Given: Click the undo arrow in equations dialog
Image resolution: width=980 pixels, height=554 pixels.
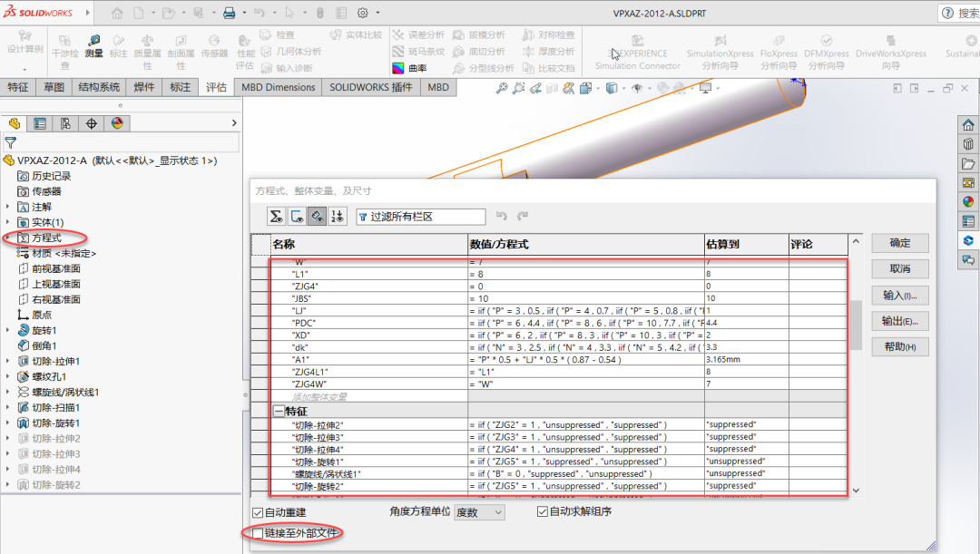Looking at the screenshot, I should [x=501, y=216].
